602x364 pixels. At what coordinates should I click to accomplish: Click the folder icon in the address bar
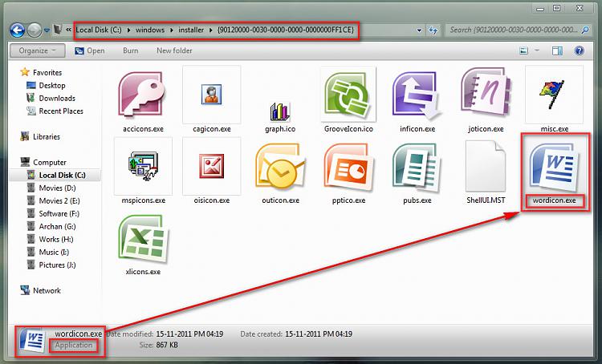click(57, 30)
